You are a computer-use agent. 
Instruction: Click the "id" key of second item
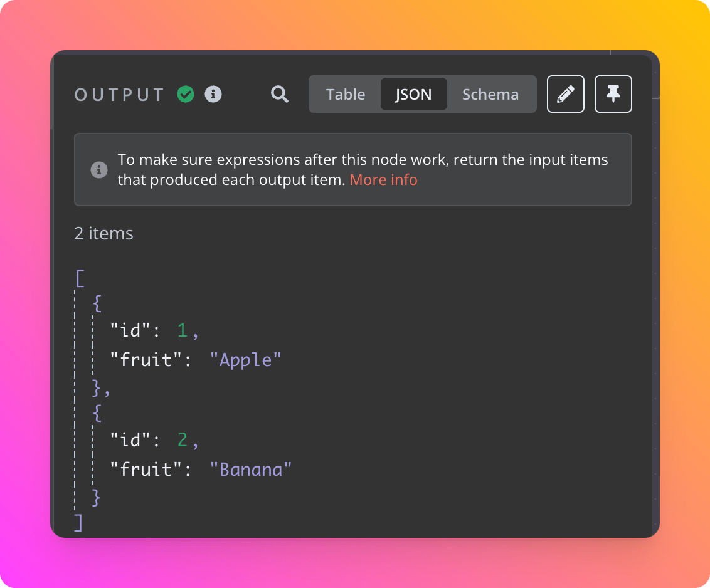point(130,440)
